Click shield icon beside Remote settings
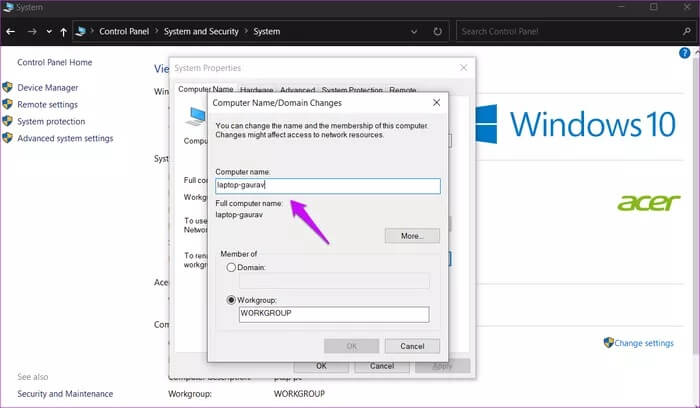Screen dimensions: 700x408 tap(7, 104)
